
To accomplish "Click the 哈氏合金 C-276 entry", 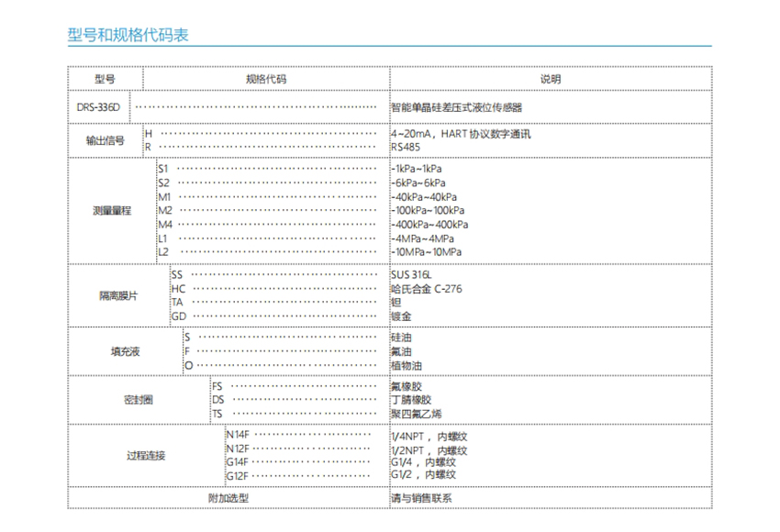I will click(426, 289).
